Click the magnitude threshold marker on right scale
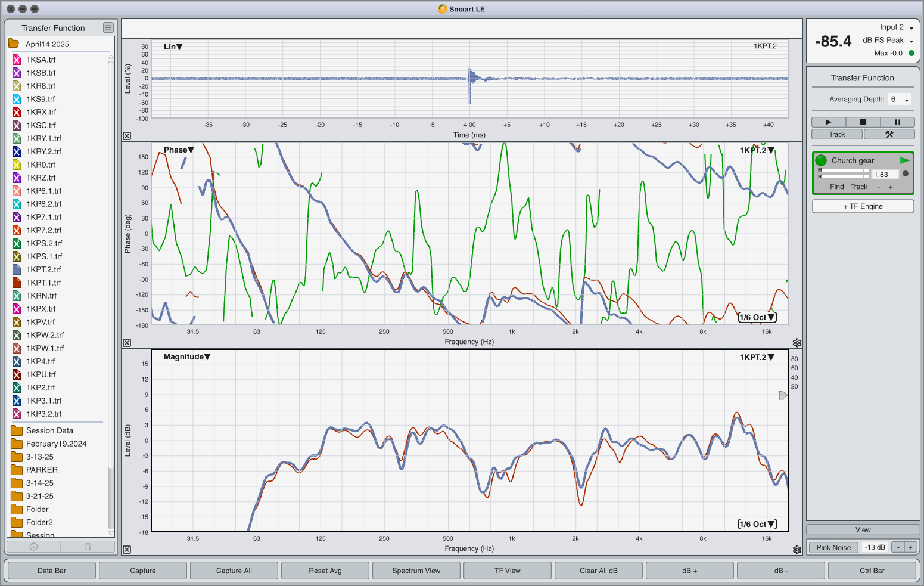 pyautogui.click(x=783, y=395)
